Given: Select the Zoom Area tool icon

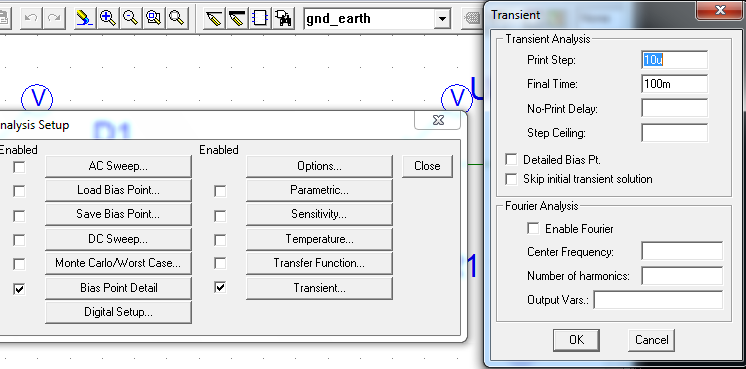Looking at the screenshot, I should (x=154, y=19).
